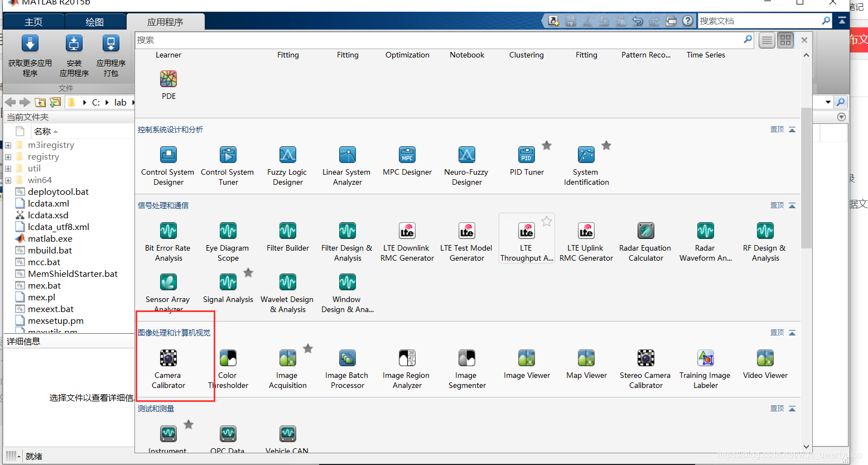868x465 pixels.
Task: Expand the registry folder node
Action: (x=8, y=157)
